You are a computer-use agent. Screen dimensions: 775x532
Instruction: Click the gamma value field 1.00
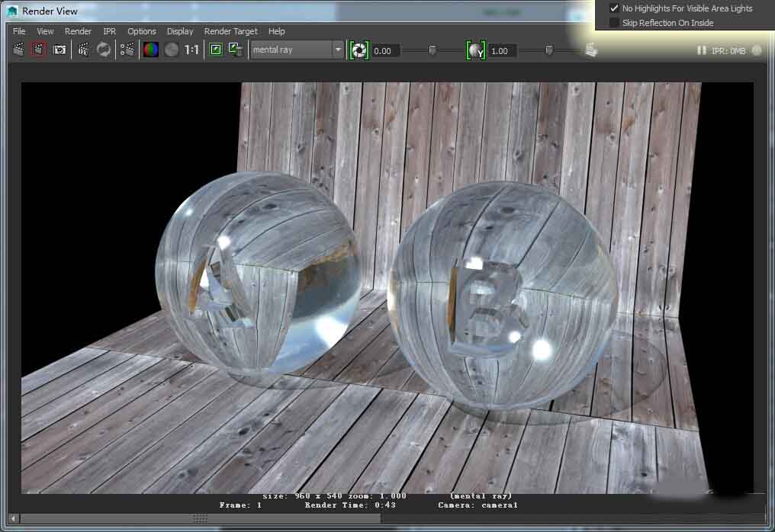pos(501,51)
